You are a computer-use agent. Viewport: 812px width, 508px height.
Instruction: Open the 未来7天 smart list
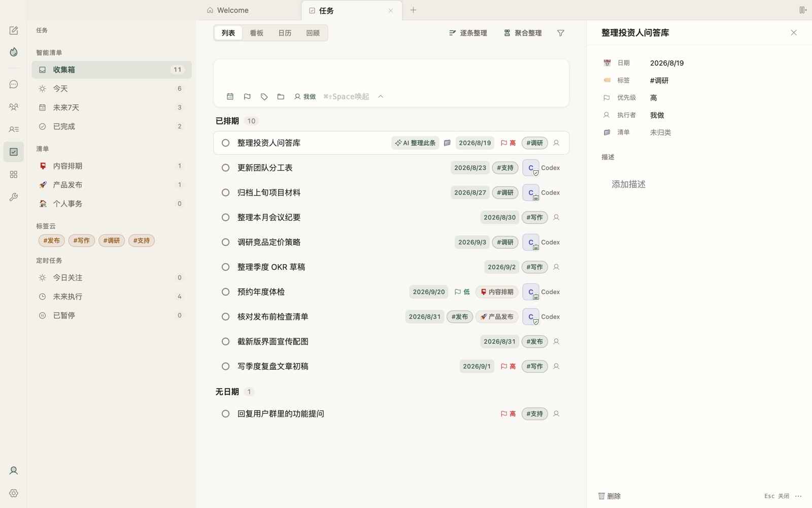coord(112,108)
